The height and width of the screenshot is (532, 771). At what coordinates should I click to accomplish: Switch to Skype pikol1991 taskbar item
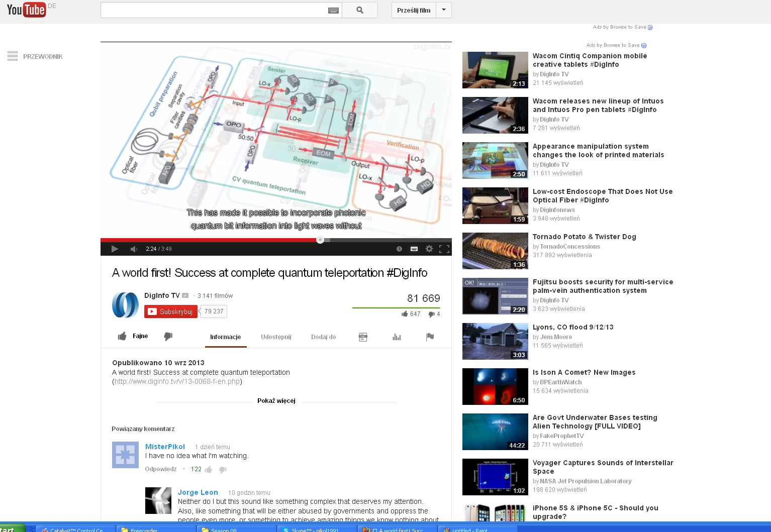tap(317, 529)
